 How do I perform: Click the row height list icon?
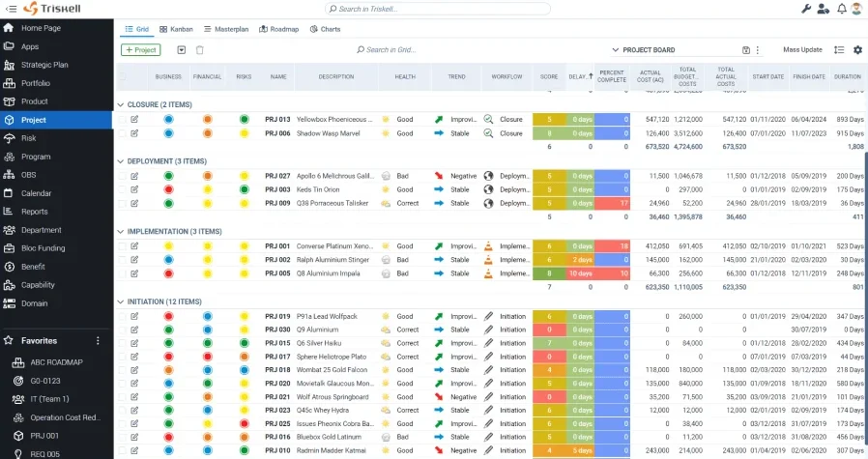click(838, 50)
